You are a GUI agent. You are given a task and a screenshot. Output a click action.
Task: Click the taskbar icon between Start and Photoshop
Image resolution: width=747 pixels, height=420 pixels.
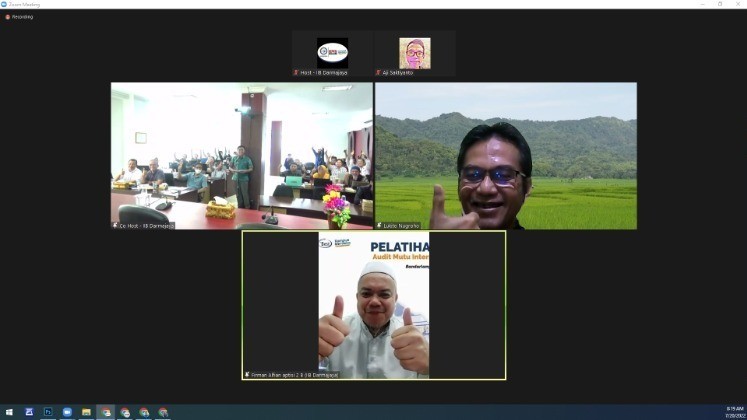[29, 412]
